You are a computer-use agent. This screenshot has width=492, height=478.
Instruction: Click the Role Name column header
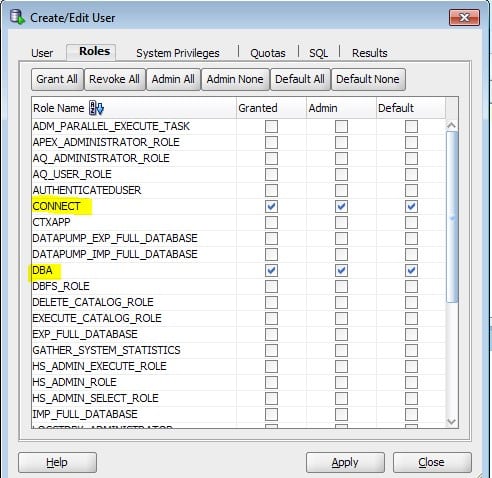click(x=134, y=108)
